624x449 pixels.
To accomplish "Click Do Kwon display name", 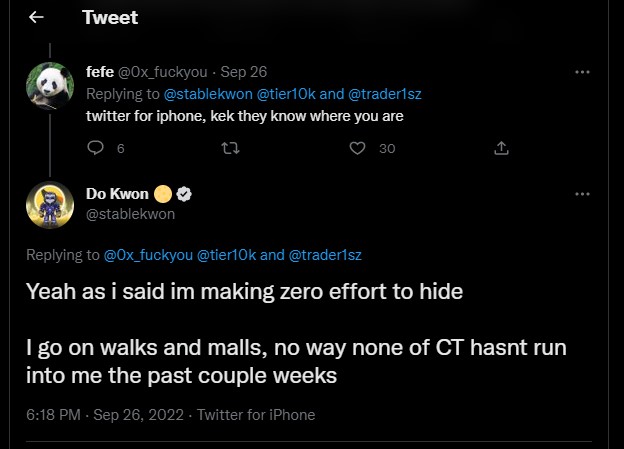I will [x=124, y=194].
